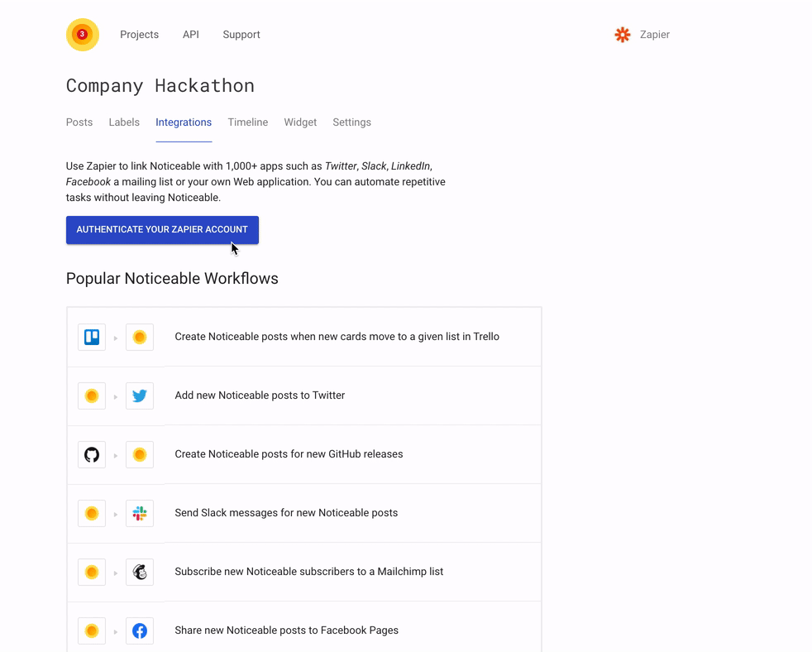Click Noticeable icon in the Slack workflow row
This screenshot has width=812, height=652.
click(x=92, y=513)
